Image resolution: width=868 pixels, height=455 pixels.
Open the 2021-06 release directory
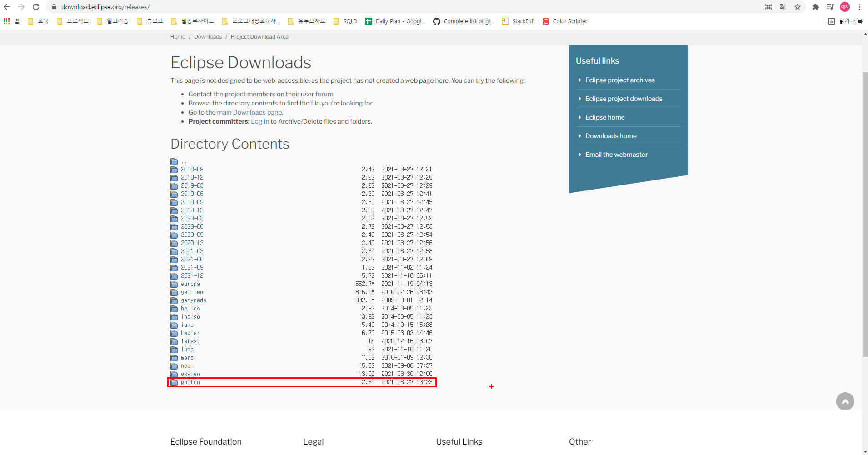192,260
